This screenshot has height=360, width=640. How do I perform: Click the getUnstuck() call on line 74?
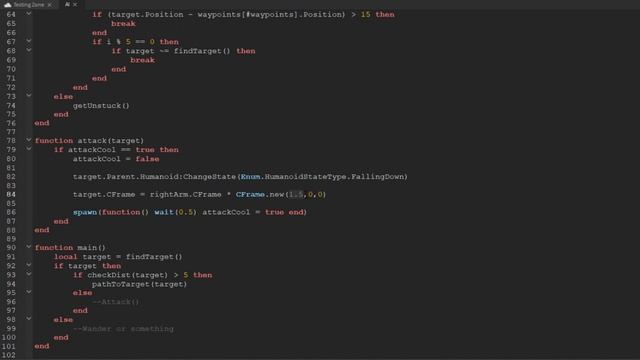pos(101,105)
